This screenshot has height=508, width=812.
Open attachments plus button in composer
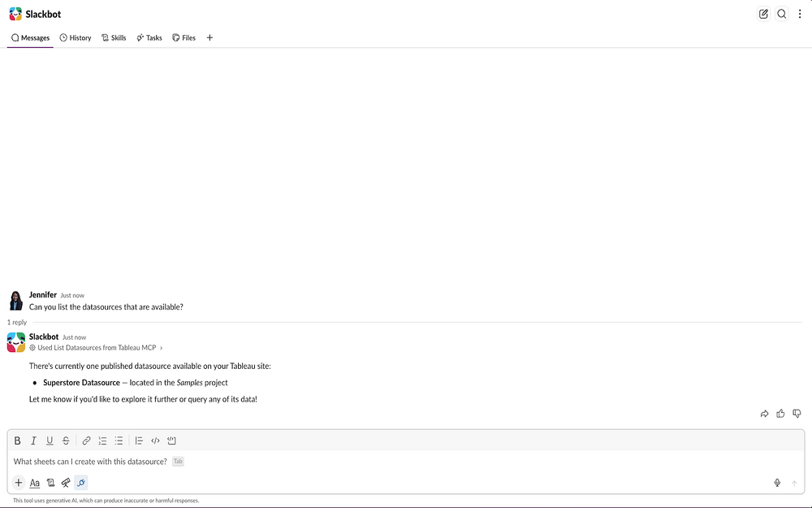[19, 483]
